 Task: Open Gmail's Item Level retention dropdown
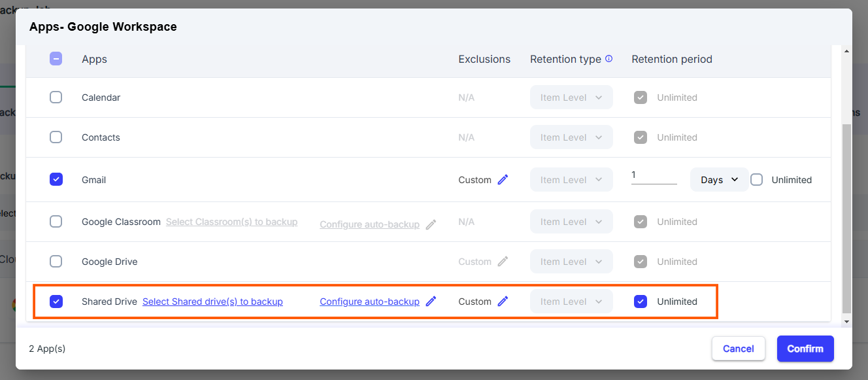pos(571,179)
